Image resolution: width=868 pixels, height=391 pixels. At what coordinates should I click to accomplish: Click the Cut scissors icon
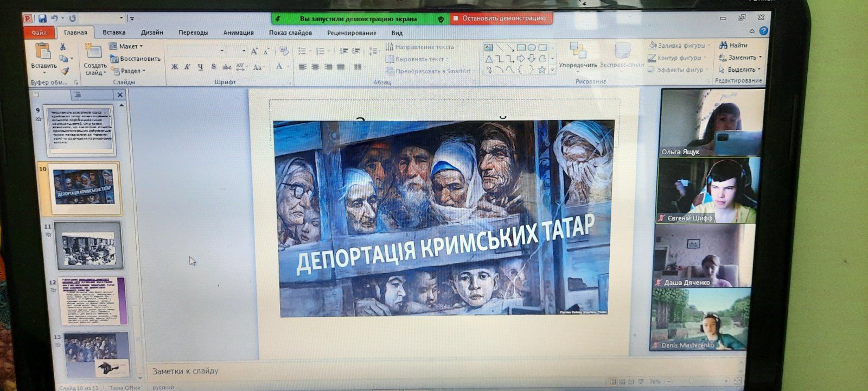pyautogui.click(x=63, y=47)
